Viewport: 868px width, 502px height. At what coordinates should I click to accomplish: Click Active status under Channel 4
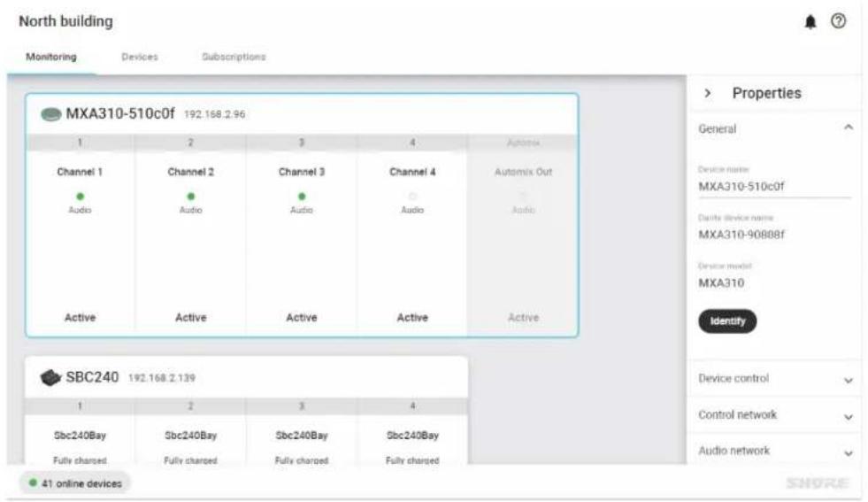tap(412, 318)
